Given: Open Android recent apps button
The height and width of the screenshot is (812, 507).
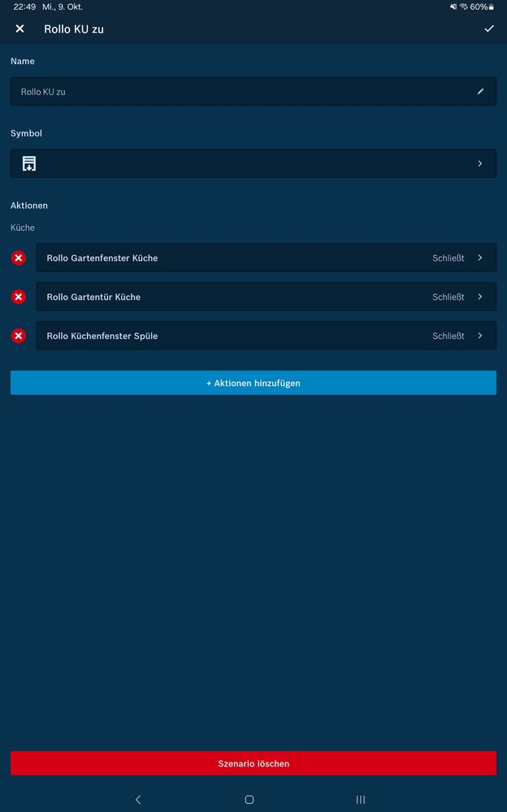Looking at the screenshot, I should (x=361, y=800).
